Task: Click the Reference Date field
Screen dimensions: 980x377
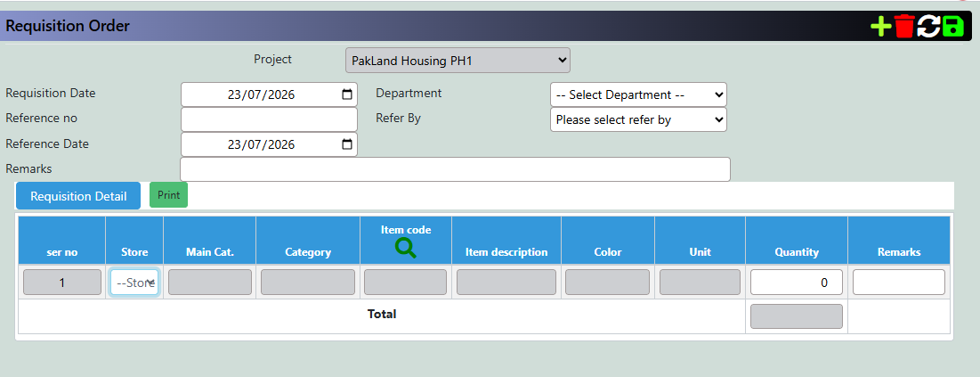Action: (269, 144)
